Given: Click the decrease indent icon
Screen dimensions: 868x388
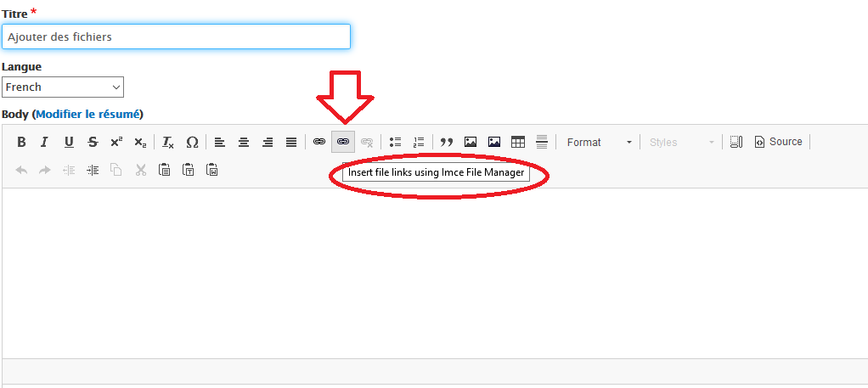Looking at the screenshot, I should click(69, 171).
